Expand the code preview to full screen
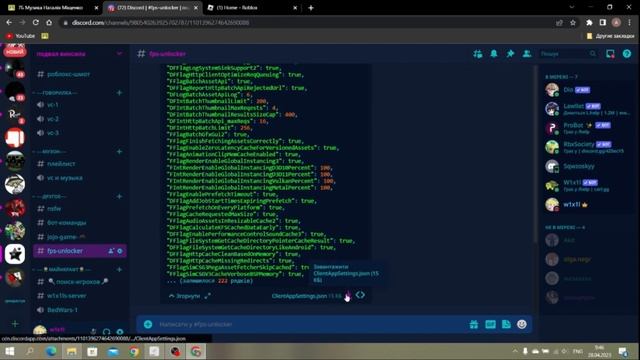Viewport: 640px width, 360px height. coord(207,296)
